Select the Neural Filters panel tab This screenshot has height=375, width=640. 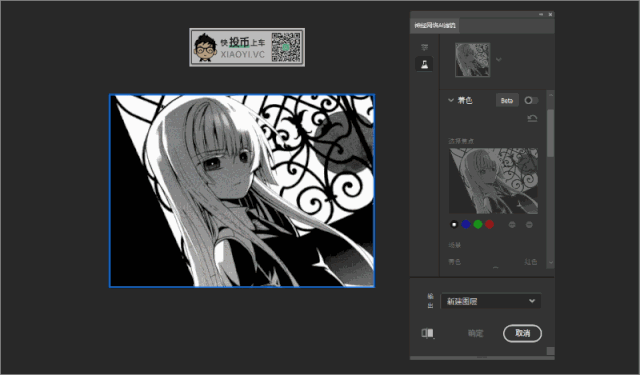tap(434, 25)
